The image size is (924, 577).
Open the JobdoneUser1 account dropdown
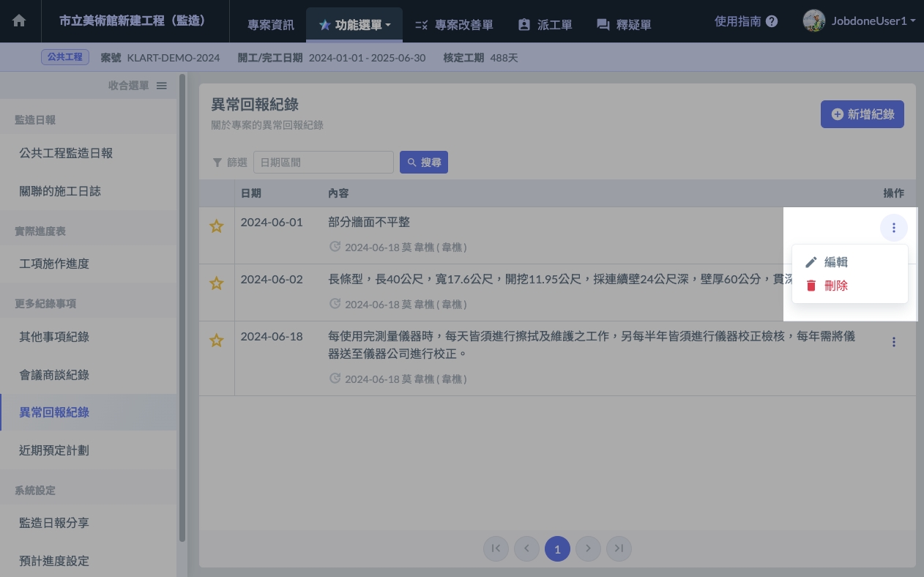859,21
